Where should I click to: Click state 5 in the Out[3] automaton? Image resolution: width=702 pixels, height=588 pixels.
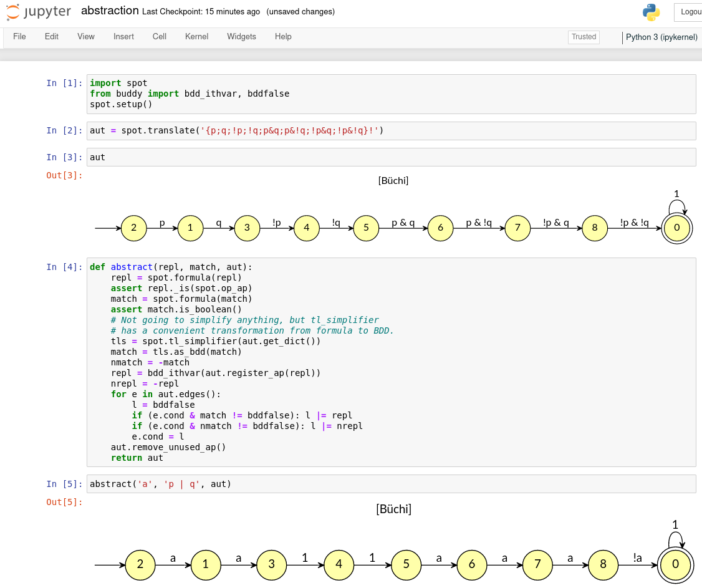366,228
